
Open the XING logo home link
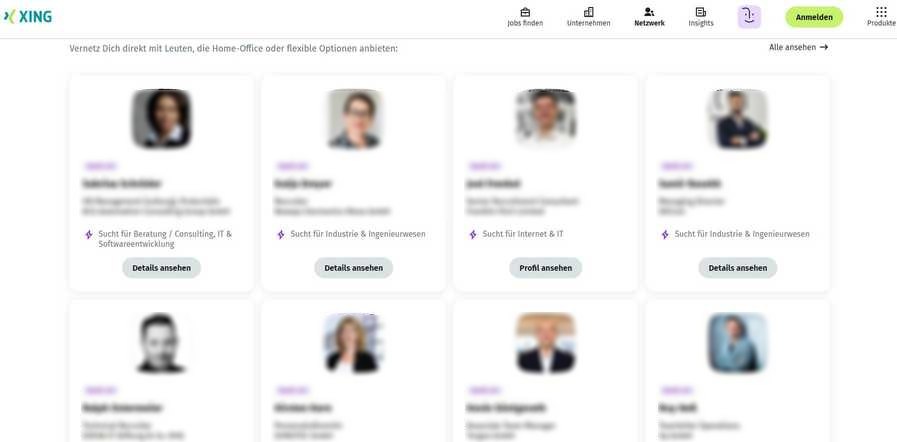[27, 17]
